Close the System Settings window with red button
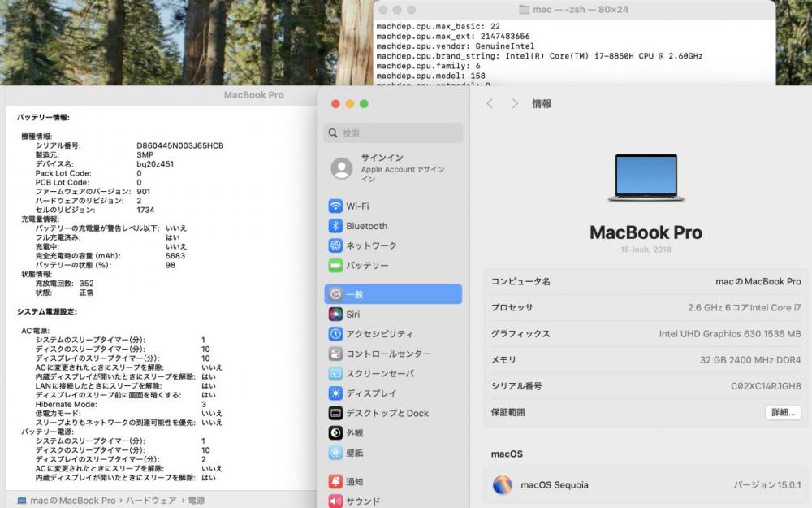Image resolution: width=812 pixels, height=508 pixels. click(x=335, y=104)
